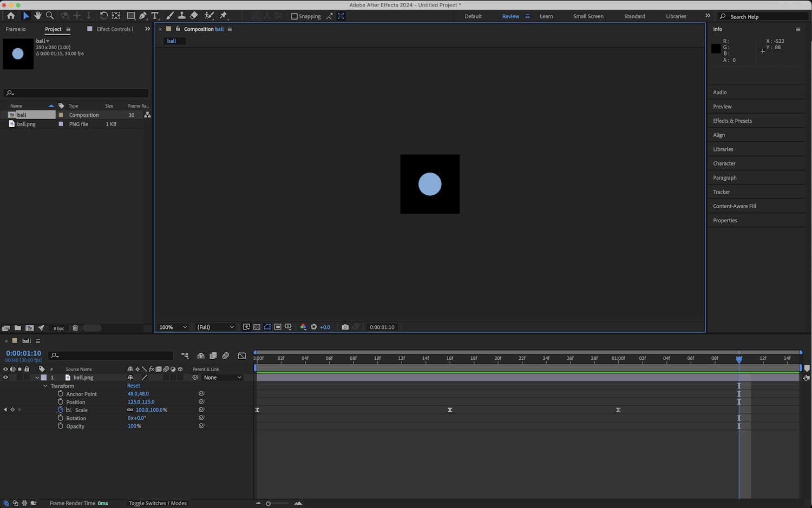This screenshot has height=508, width=812.
Task: Click Toggle Switches / Modes
Action: [x=158, y=503]
